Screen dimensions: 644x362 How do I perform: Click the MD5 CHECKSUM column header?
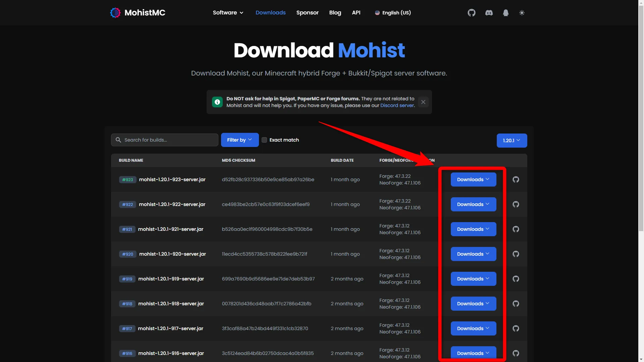pos(238,160)
